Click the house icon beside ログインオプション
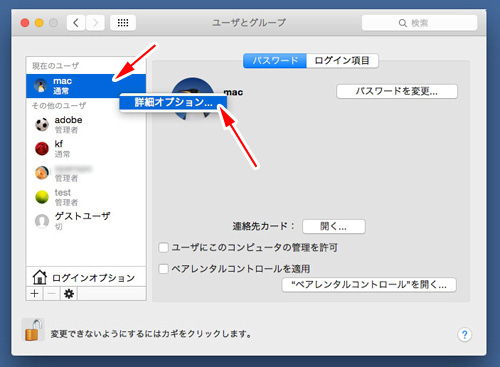 pos(40,277)
